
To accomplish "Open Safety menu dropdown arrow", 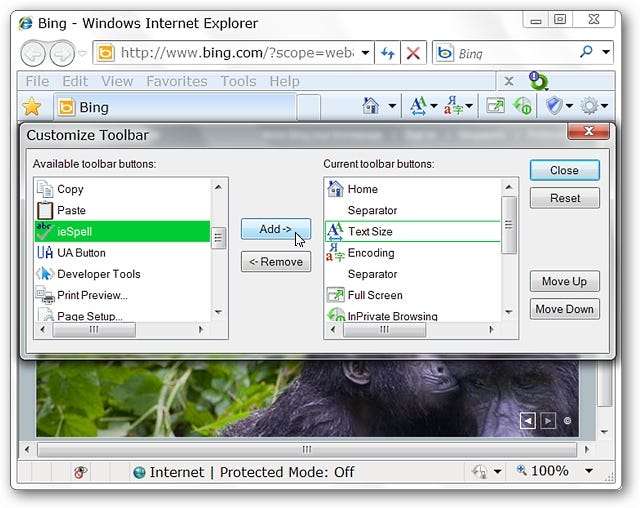I will [x=569, y=106].
